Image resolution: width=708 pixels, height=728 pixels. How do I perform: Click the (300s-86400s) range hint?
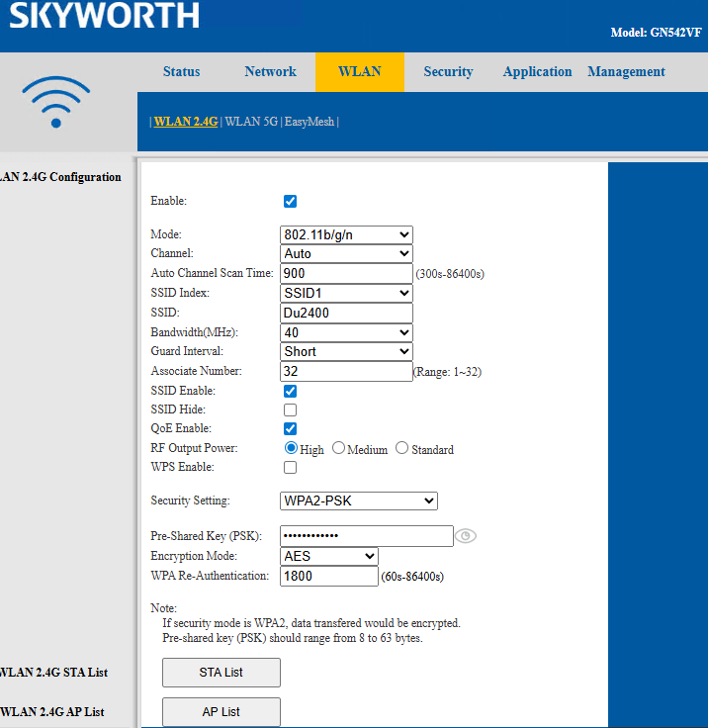pos(450,274)
